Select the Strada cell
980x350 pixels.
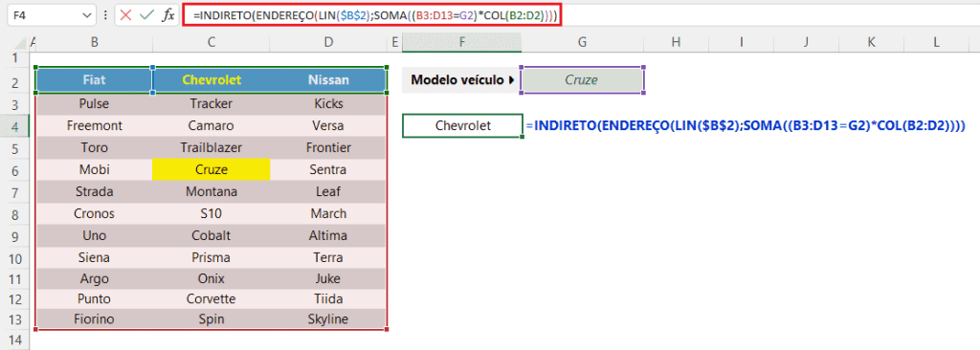pyautogui.click(x=94, y=192)
